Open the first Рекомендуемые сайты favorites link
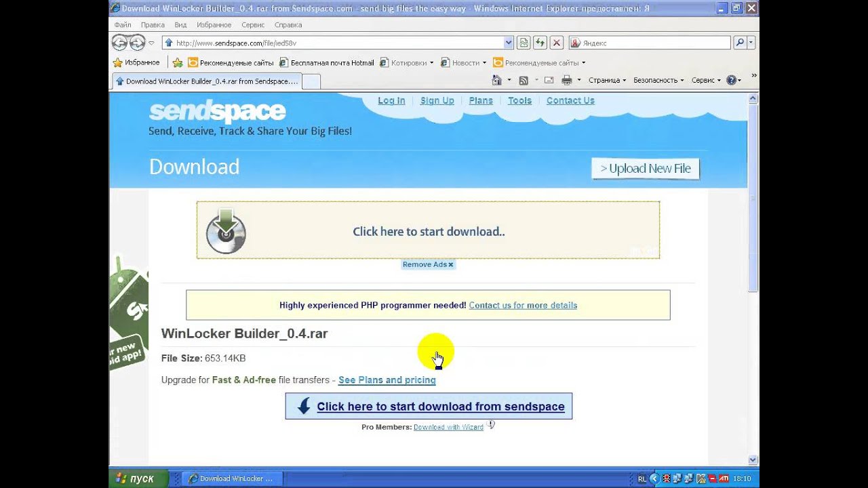This screenshot has height=488, width=868. click(231, 62)
